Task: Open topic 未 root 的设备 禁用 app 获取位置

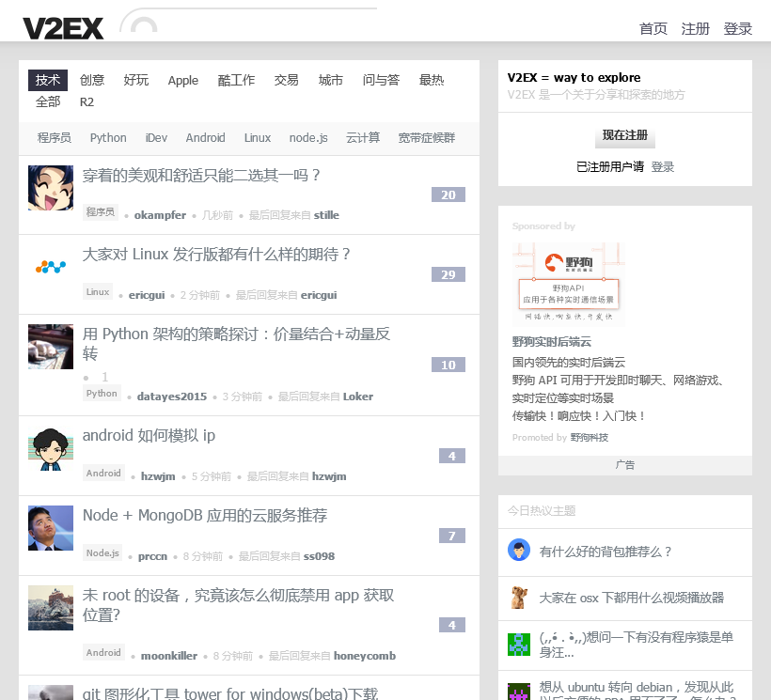Action: tap(239, 605)
